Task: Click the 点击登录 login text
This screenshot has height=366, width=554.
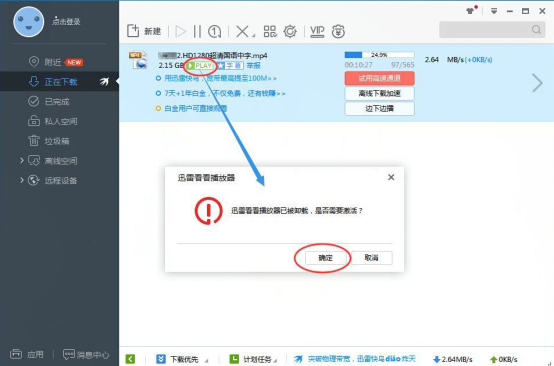Action: point(66,22)
